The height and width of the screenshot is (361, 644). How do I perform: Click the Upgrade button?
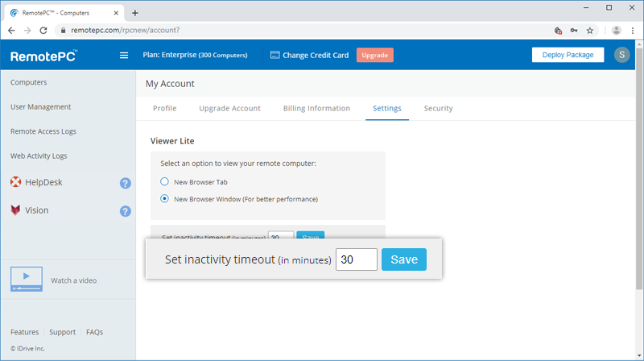[x=374, y=55]
